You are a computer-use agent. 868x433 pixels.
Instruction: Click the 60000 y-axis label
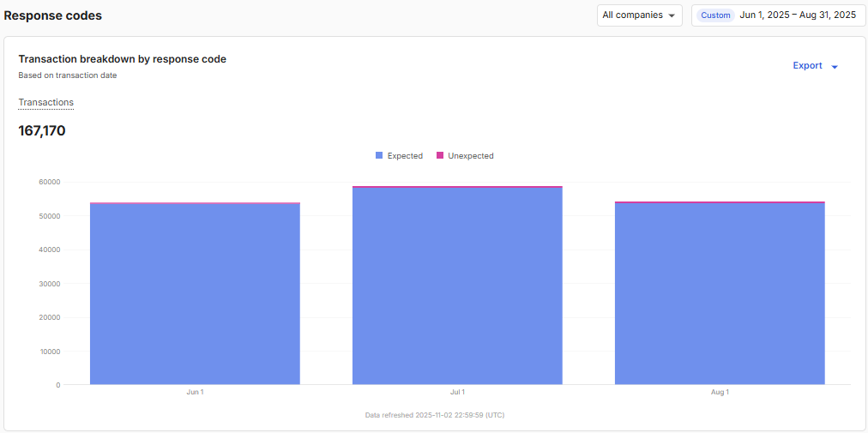50,182
